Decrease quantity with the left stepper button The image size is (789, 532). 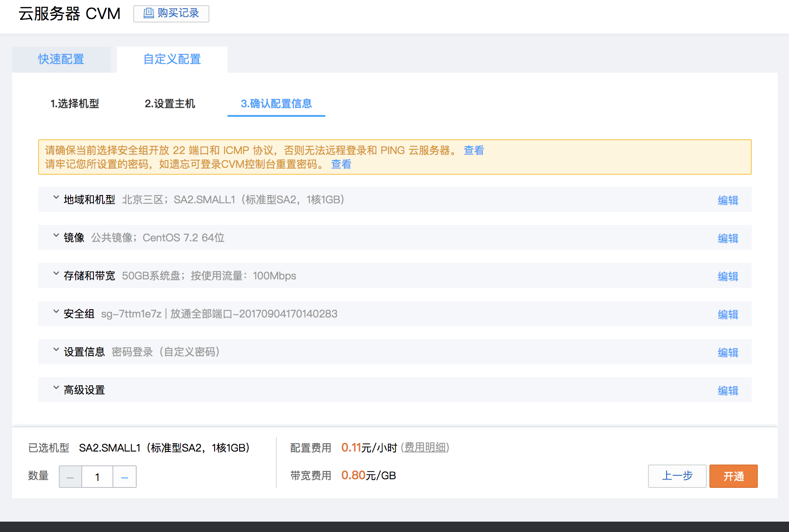tap(71, 477)
